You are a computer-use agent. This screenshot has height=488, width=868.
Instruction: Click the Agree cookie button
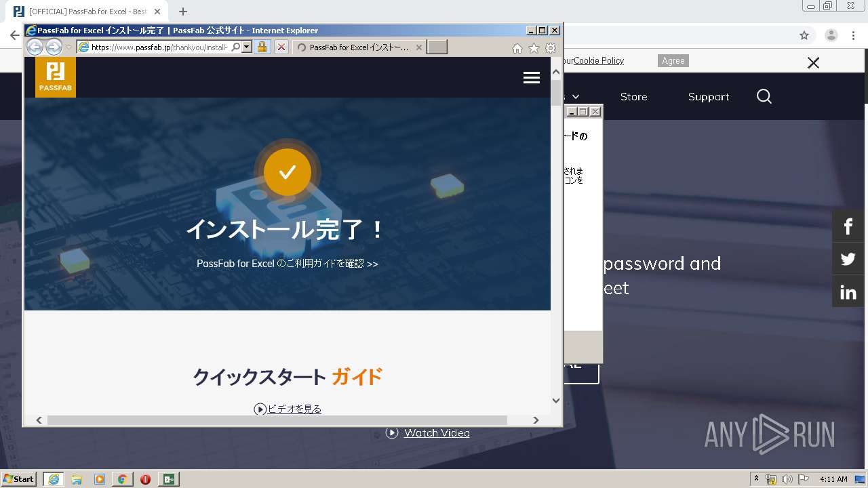673,61
